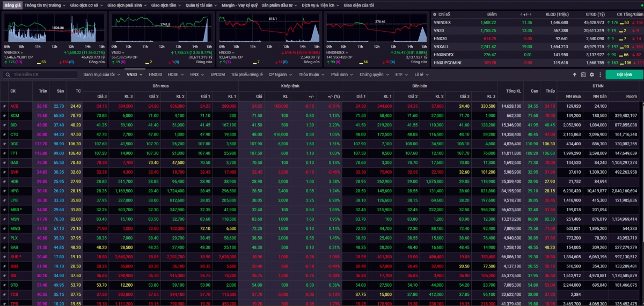644x306 pixels.
Task: Expand the CP Ngành dropdown
Action: click(x=281, y=74)
